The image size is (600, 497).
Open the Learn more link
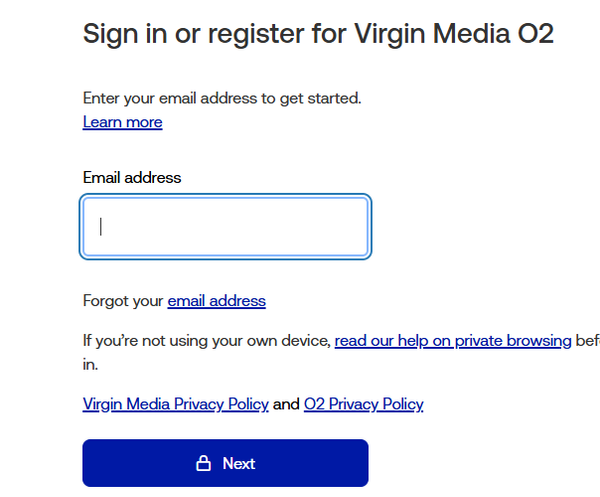click(x=122, y=122)
